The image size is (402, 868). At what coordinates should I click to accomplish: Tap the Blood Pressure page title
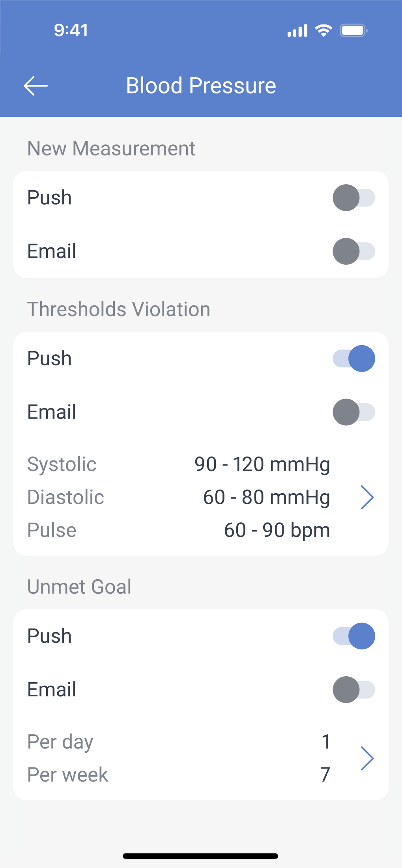(201, 86)
